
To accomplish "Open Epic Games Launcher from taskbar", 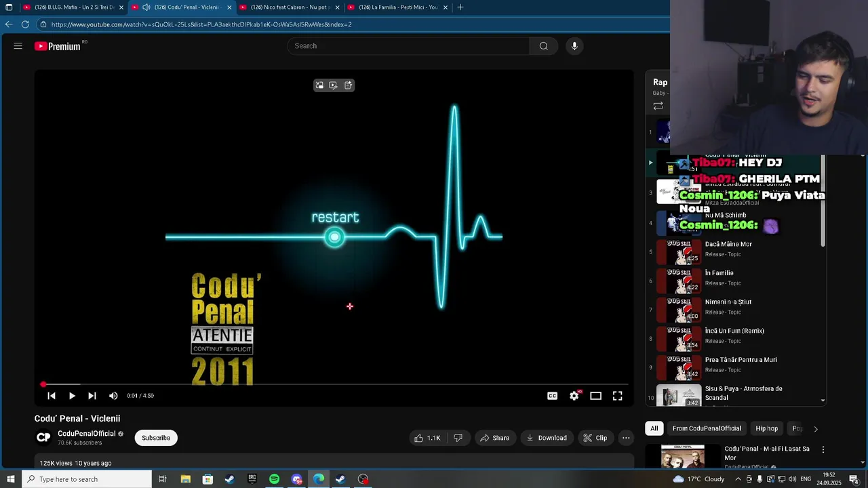I will 252,479.
